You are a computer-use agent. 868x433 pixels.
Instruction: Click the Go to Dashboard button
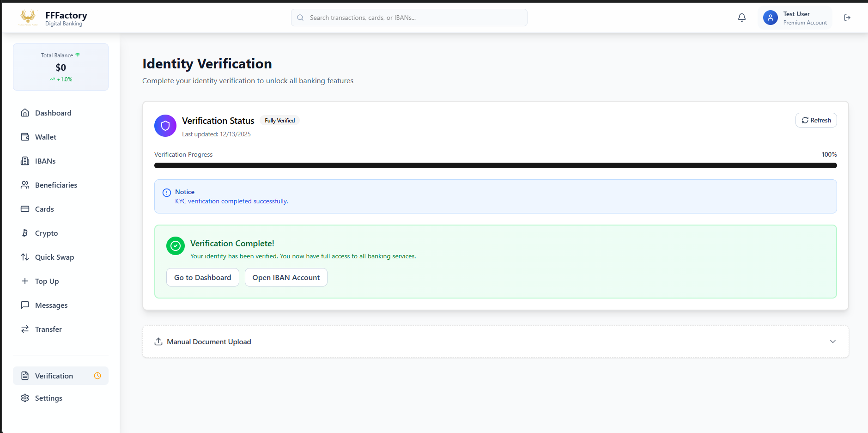click(x=202, y=277)
